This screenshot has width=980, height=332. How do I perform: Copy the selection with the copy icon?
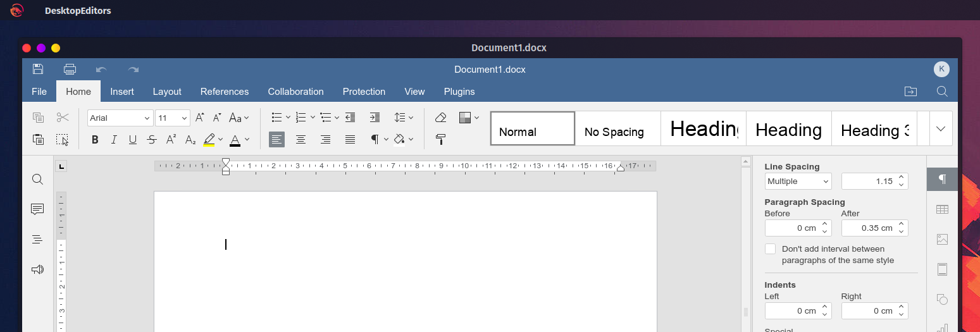(x=38, y=118)
